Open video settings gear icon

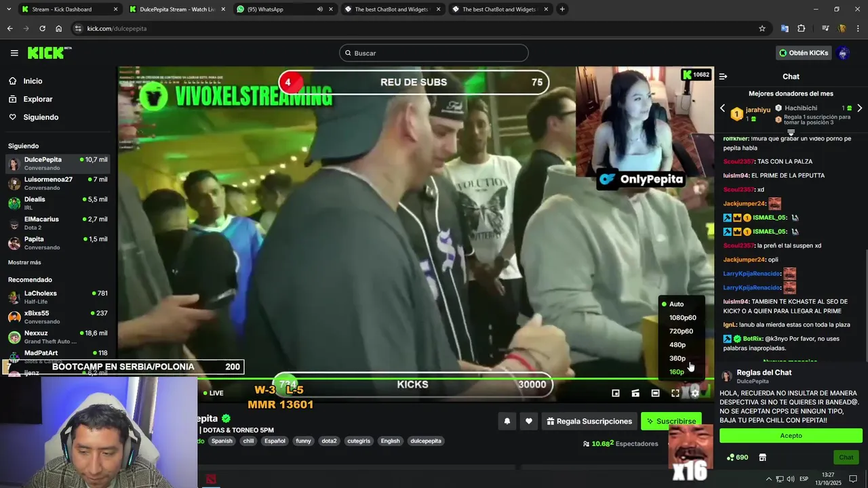click(694, 393)
